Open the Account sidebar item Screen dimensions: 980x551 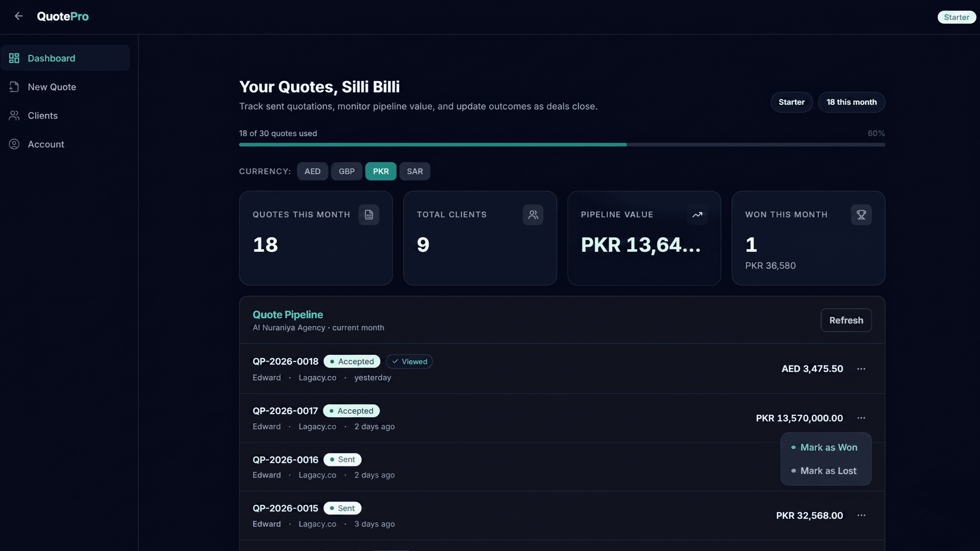click(x=65, y=144)
